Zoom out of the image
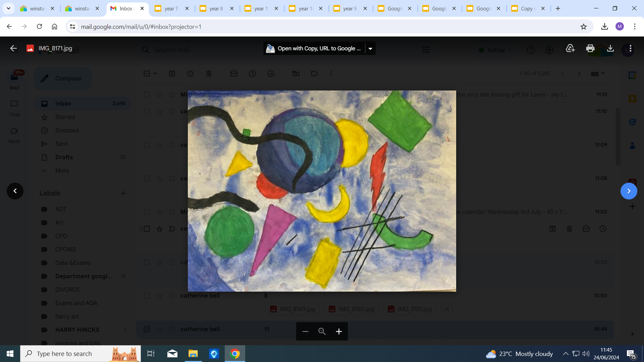This screenshot has height=362, width=644. [x=305, y=331]
